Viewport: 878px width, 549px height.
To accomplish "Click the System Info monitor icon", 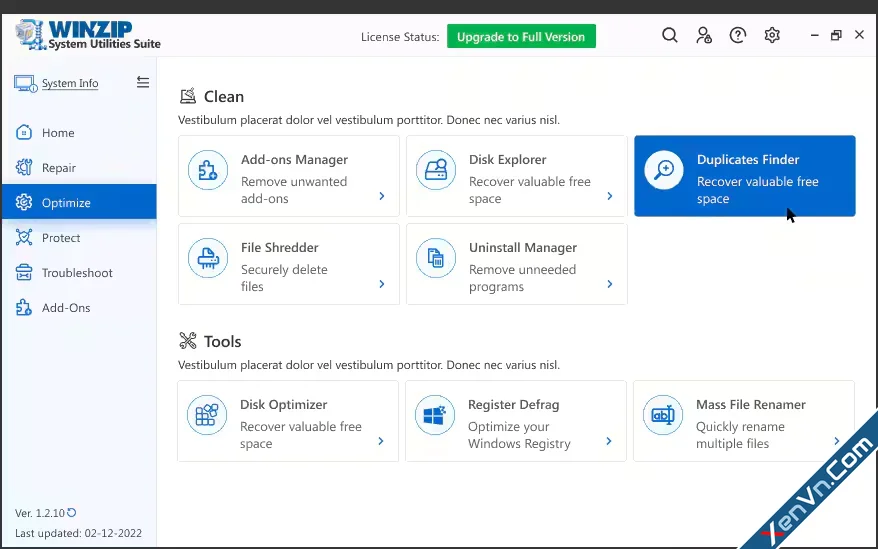I will coord(25,83).
